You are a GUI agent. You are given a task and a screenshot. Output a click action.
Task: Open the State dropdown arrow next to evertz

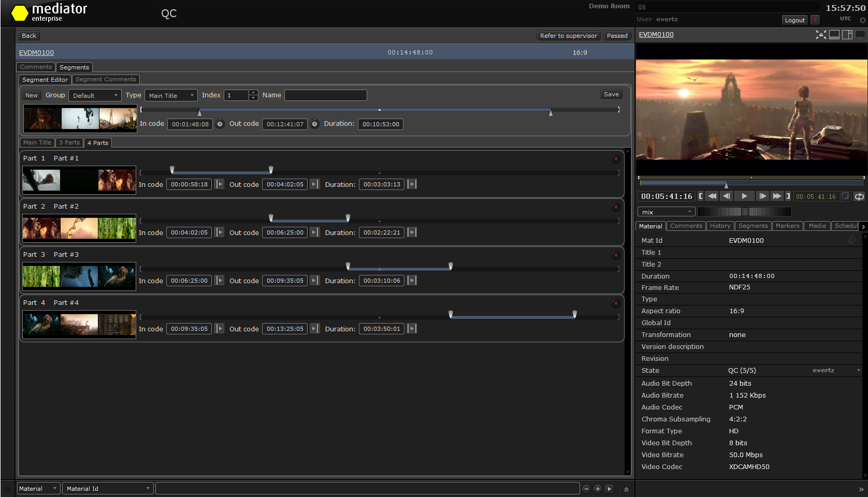[x=858, y=371]
